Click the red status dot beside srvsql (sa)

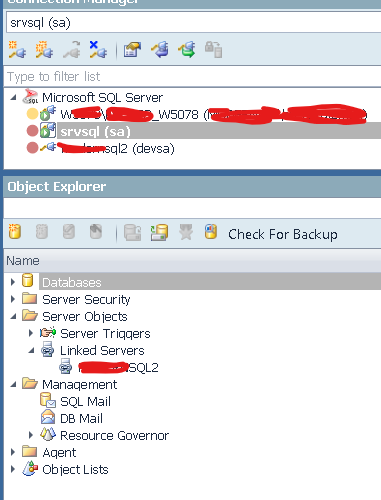32,131
